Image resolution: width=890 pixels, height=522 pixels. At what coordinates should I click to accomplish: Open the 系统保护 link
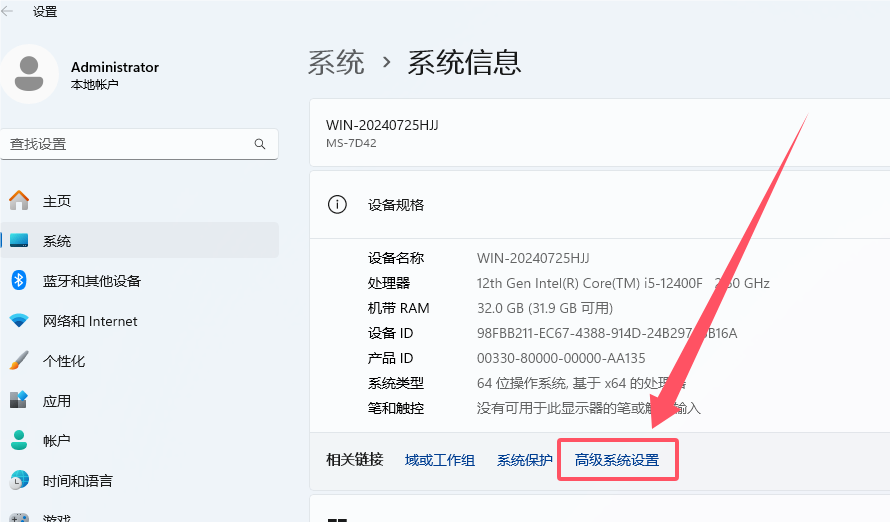click(x=525, y=460)
